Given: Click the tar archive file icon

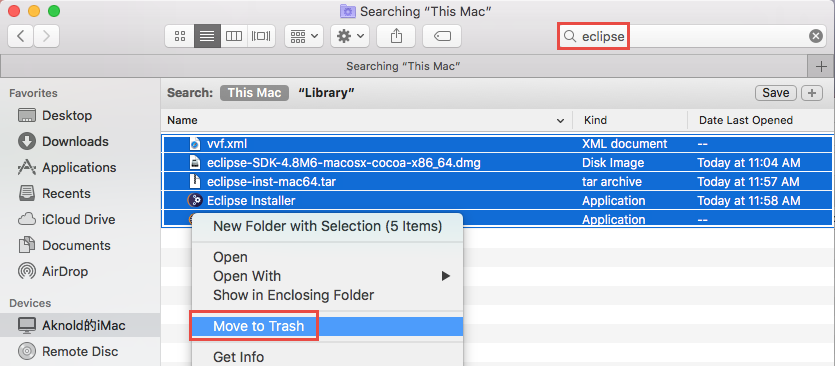Looking at the screenshot, I should [195, 182].
